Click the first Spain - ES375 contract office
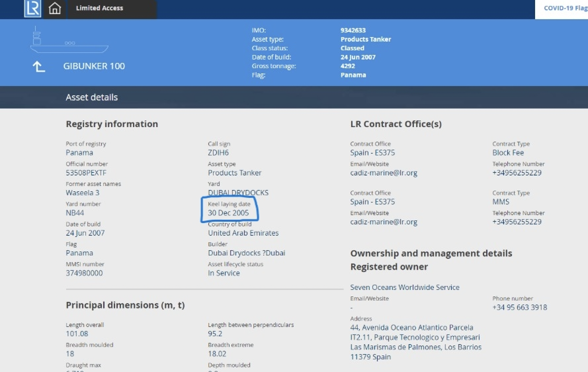The width and height of the screenshot is (588, 372). [372, 153]
